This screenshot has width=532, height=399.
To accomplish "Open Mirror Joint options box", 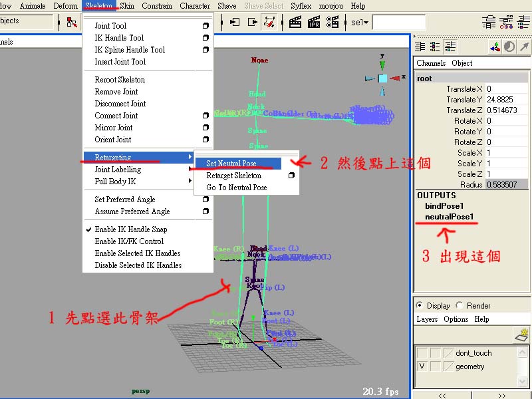I will tap(205, 128).
